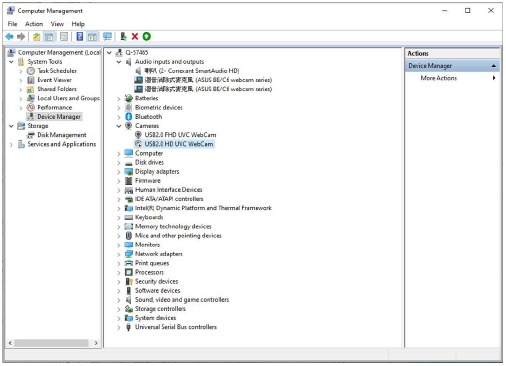Click the Batteries category icon
The width and height of the screenshot is (506, 366).
pyautogui.click(x=129, y=98)
